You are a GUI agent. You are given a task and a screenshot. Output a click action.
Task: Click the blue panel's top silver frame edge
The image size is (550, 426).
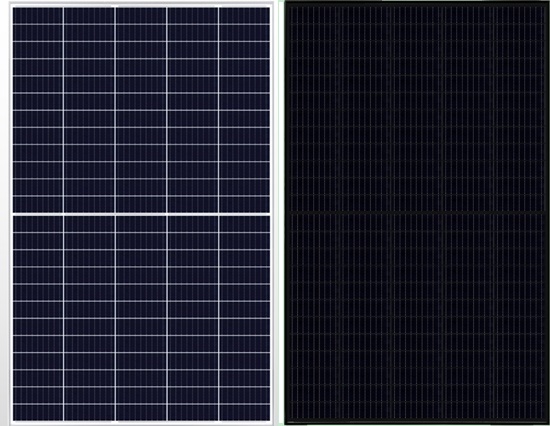[141, 5]
